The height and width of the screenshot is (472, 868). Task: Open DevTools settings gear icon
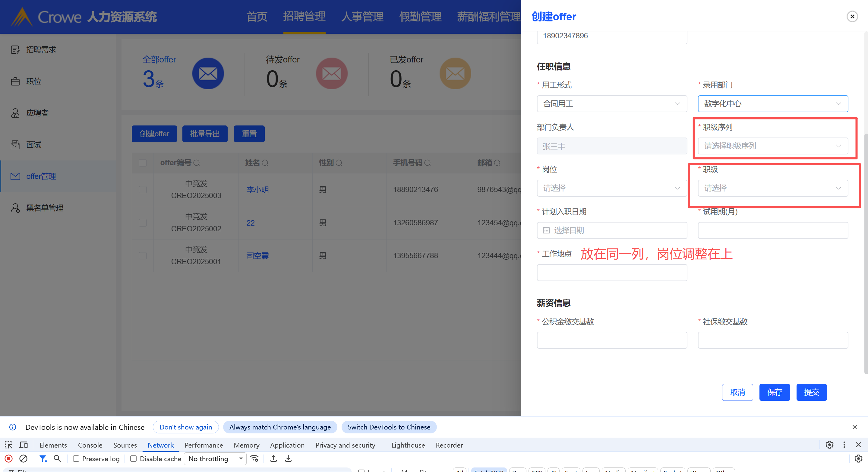pyautogui.click(x=829, y=445)
